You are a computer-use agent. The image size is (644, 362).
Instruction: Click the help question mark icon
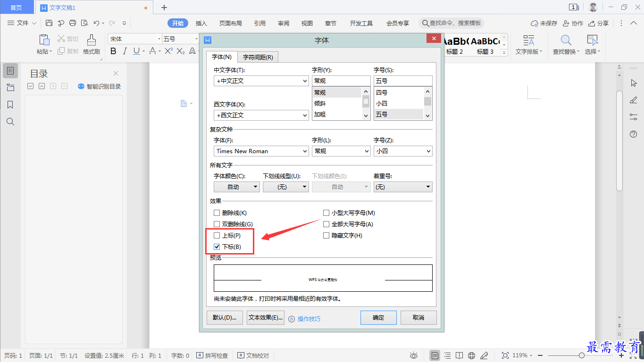click(634, 134)
